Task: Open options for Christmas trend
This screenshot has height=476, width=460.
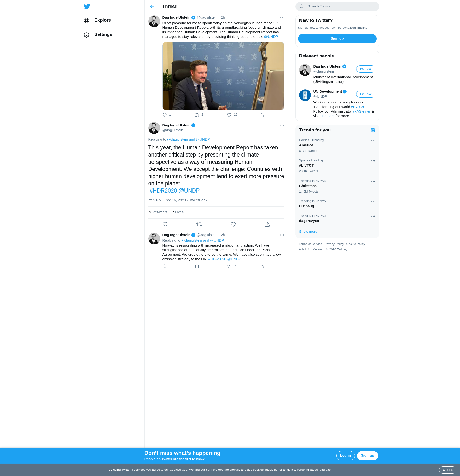Action: click(373, 181)
